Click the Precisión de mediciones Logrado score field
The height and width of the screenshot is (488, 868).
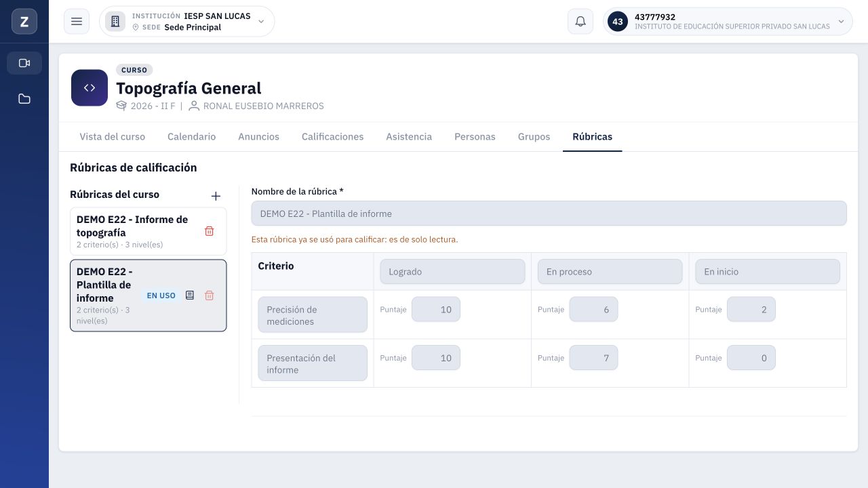436,310
